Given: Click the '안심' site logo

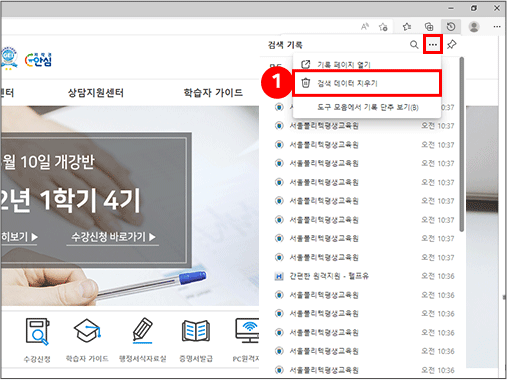Looking at the screenshot, I should pyautogui.click(x=38, y=60).
